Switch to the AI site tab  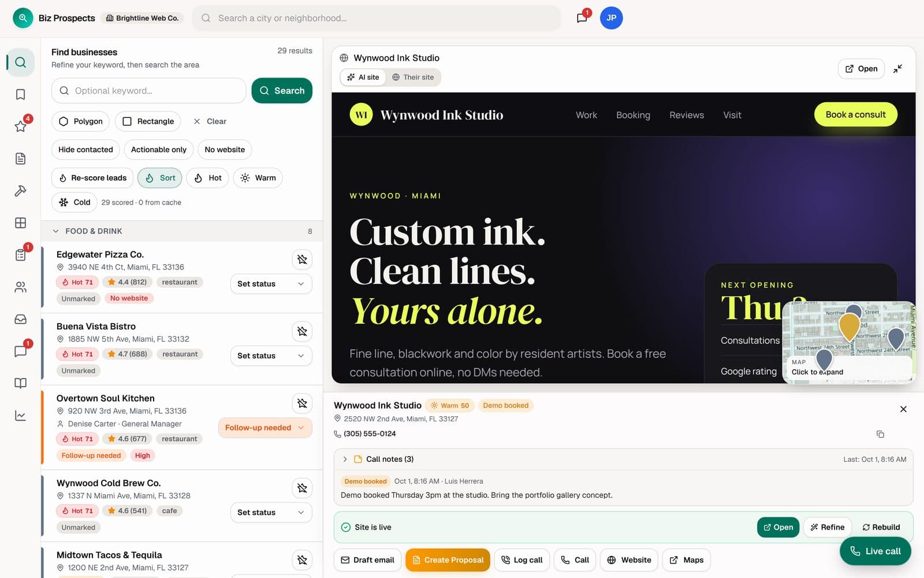[363, 77]
